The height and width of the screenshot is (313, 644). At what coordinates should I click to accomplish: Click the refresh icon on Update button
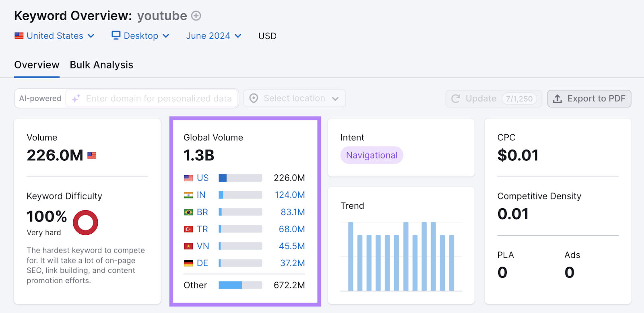456,99
